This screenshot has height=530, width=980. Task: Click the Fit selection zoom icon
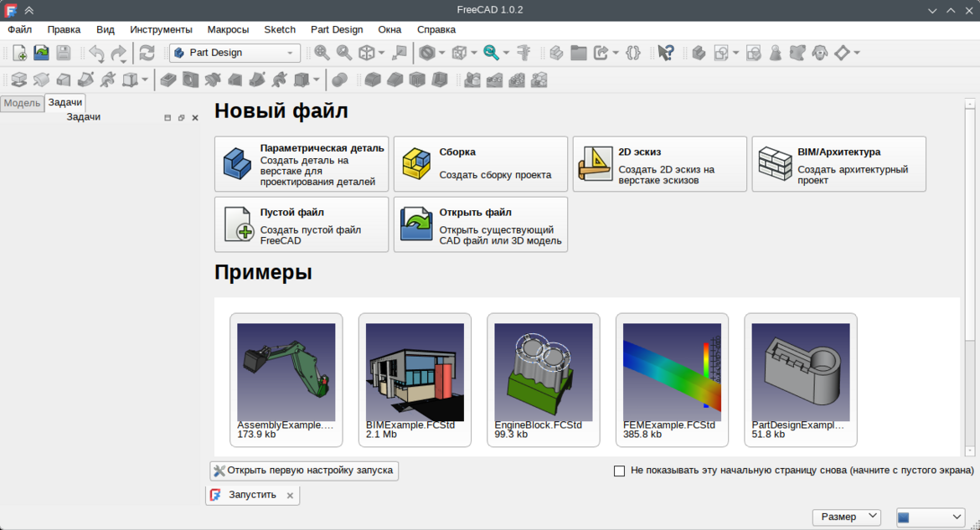click(x=343, y=53)
